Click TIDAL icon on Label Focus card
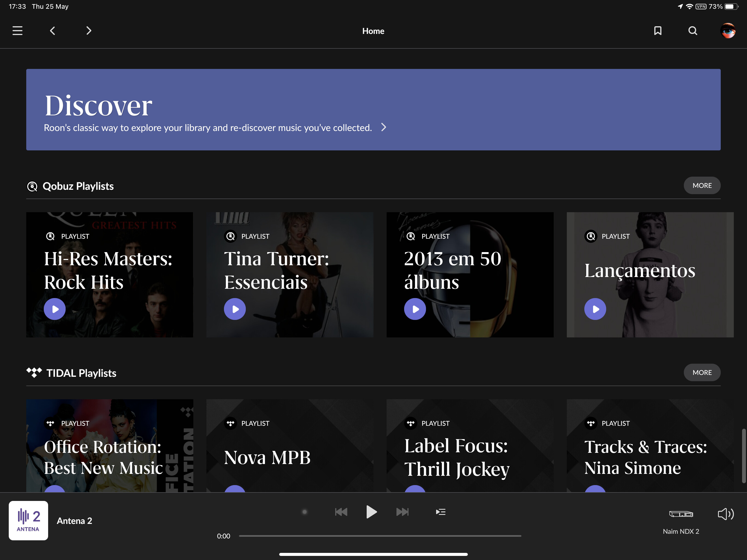The width and height of the screenshot is (747, 560). click(411, 423)
